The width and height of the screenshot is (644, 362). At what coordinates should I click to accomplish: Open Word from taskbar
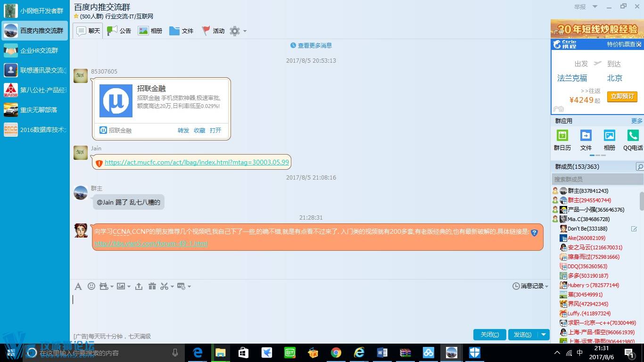tap(382, 353)
